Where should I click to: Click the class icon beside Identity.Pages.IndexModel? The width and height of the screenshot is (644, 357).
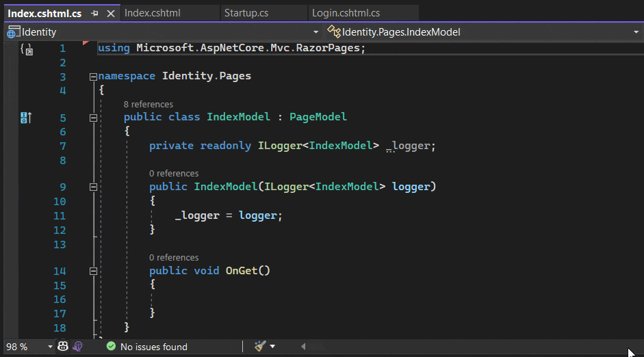click(334, 31)
